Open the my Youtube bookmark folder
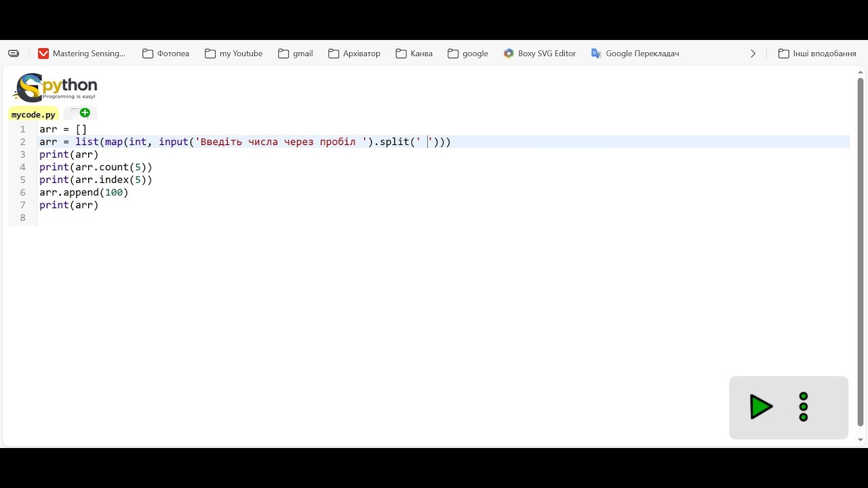The width and height of the screenshot is (868, 488). coord(234,54)
